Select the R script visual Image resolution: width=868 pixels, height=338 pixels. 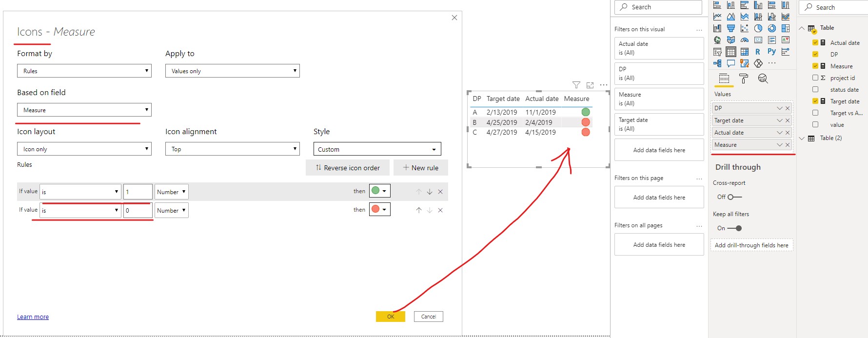(758, 52)
